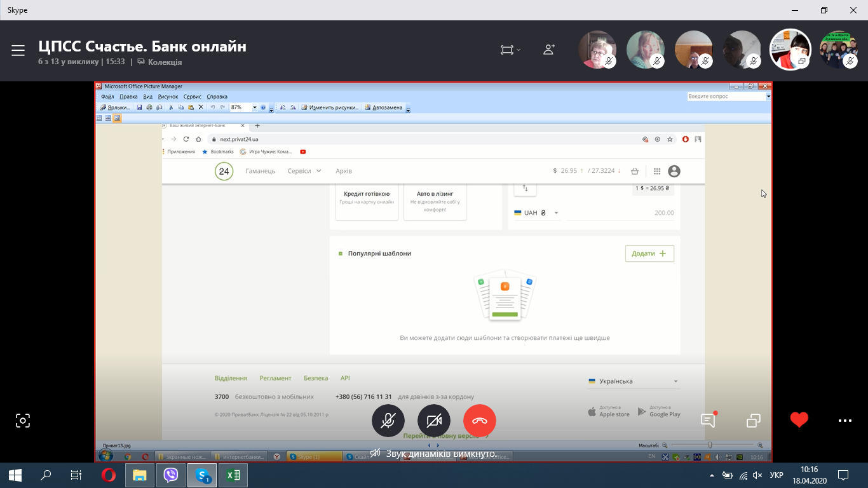Screen dimensions: 868x488
Task: Open the user profile icon
Action: (x=674, y=171)
